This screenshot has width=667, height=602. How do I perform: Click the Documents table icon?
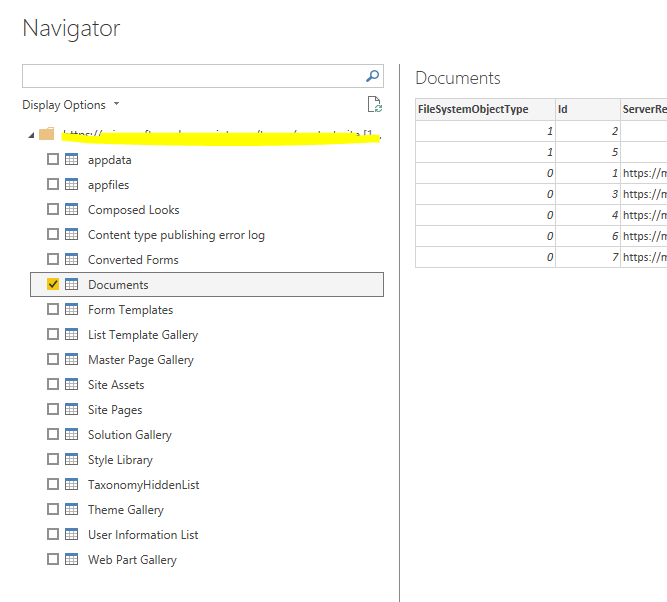[71, 284]
